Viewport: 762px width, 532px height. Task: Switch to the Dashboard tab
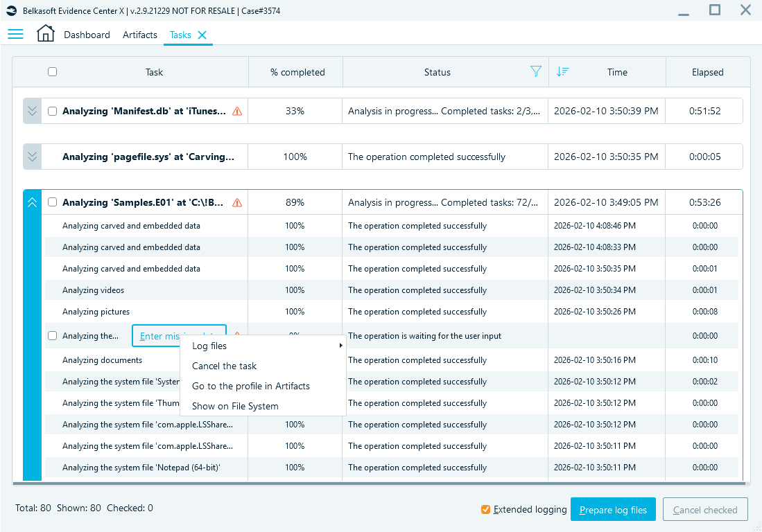(87, 35)
